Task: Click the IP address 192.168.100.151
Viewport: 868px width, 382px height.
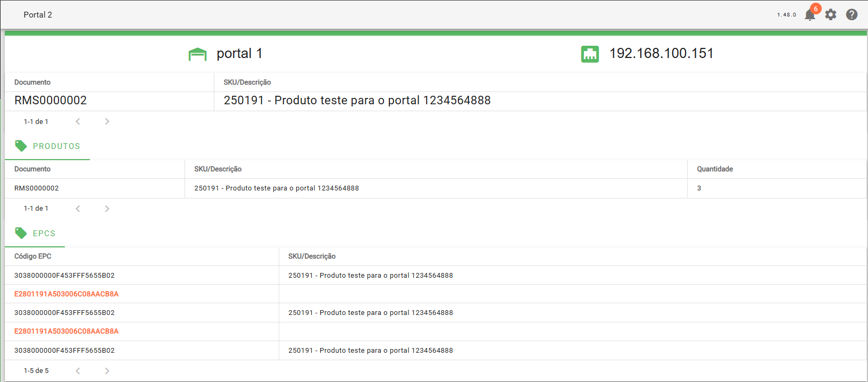Action: (661, 53)
